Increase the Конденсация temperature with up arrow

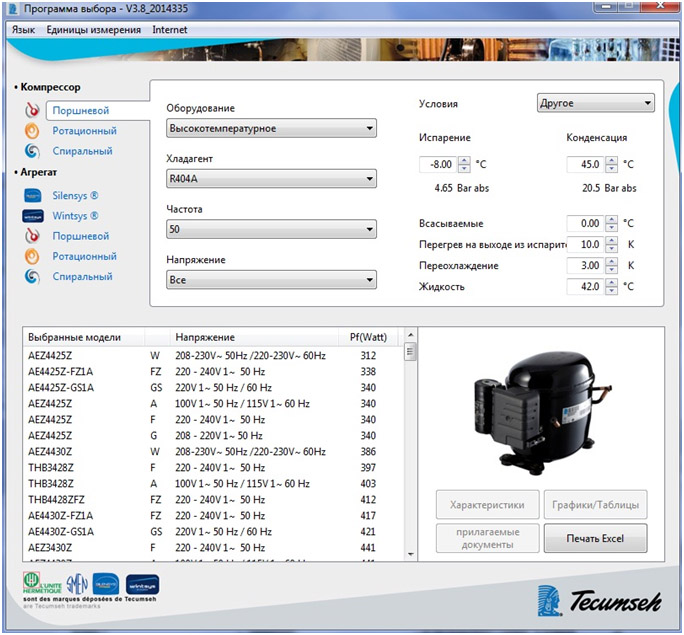click(x=612, y=160)
